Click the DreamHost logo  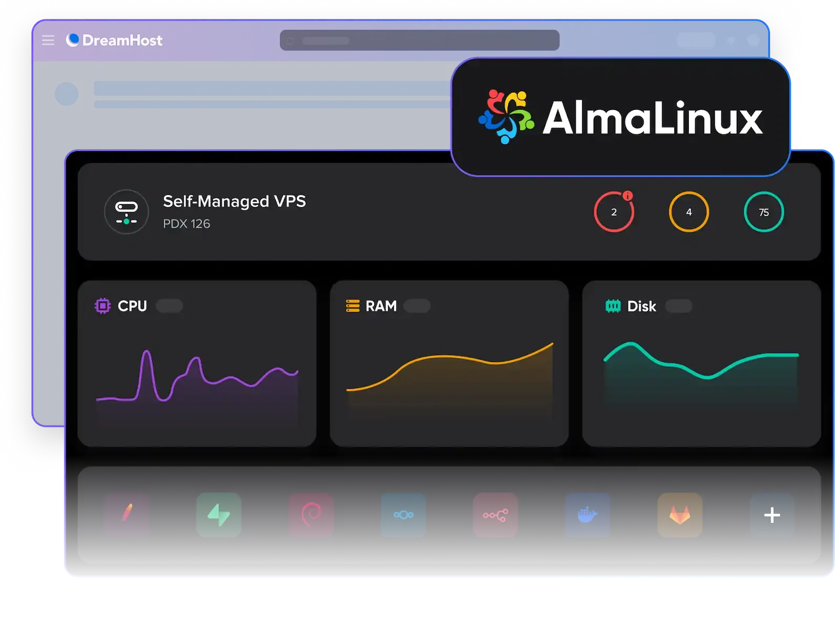click(114, 40)
